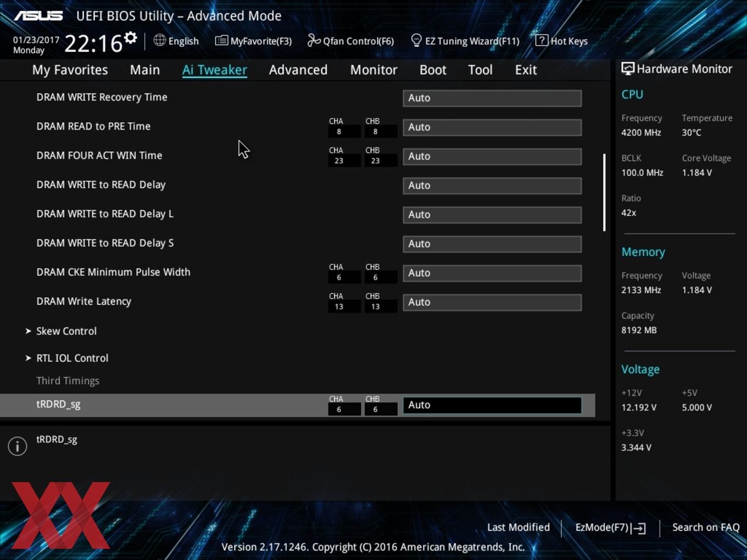Edit DRAM WRITE to READ Delay value

coord(492,186)
